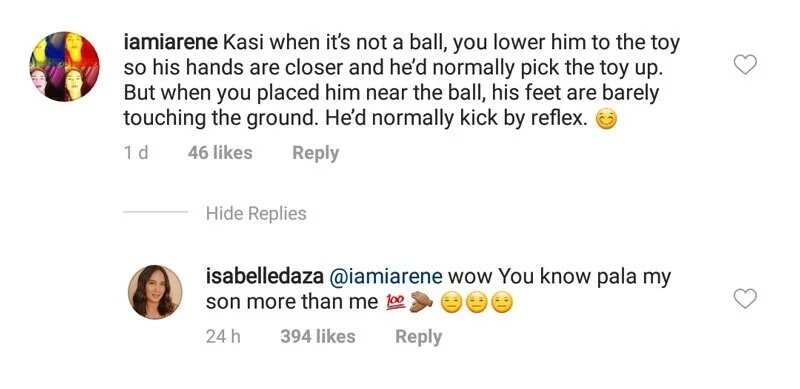This screenshot has width=800, height=389.
Task: Click the 100 points emoji
Action: (395, 303)
